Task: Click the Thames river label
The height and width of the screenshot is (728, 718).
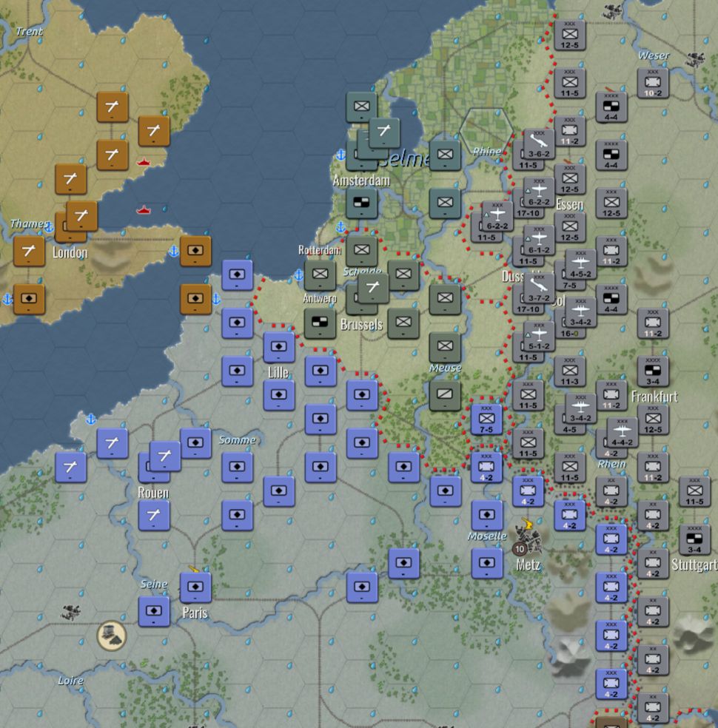Action: click(x=28, y=223)
